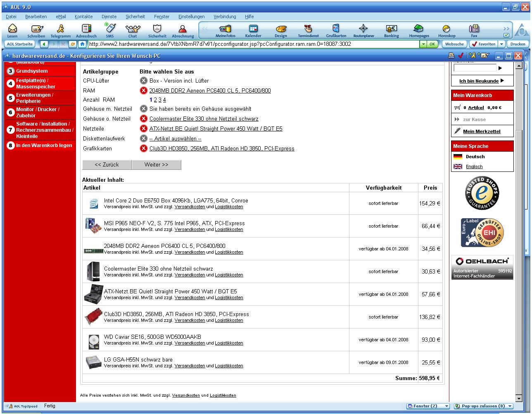532x414 pixels.
Task: Open MeineFotos toolbar icon
Action: [x=226, y=31]
